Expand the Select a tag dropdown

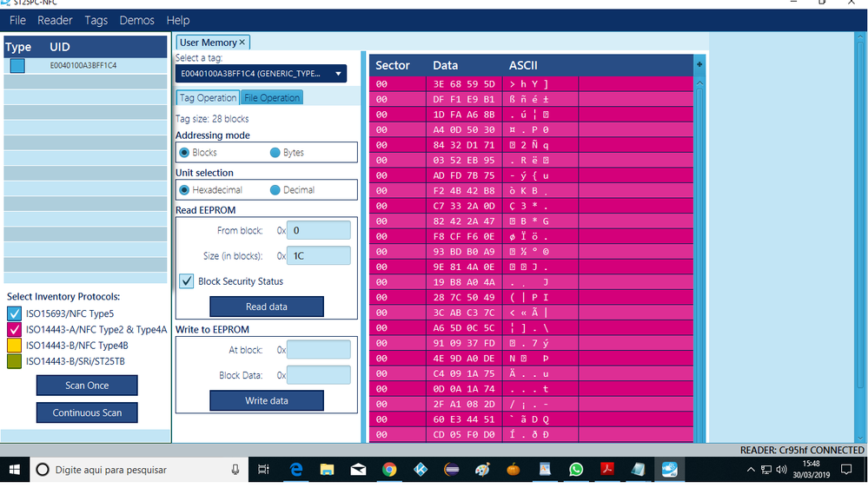click(x=338, y=74)
